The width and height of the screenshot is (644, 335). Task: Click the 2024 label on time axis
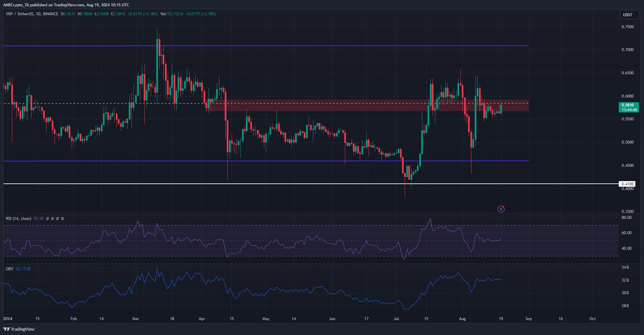pos(8,319)
